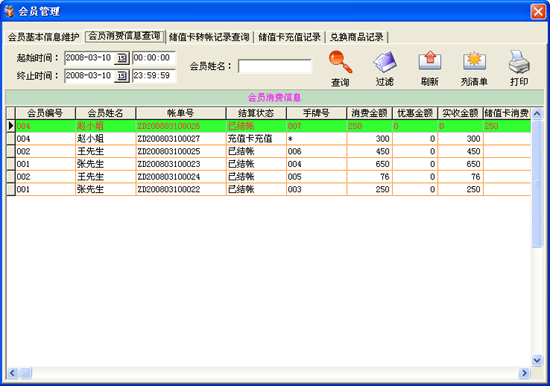This screenshot has width=550, height=386.
Task: Switch to 会员基本信息维护 tab
Action: 43,37
